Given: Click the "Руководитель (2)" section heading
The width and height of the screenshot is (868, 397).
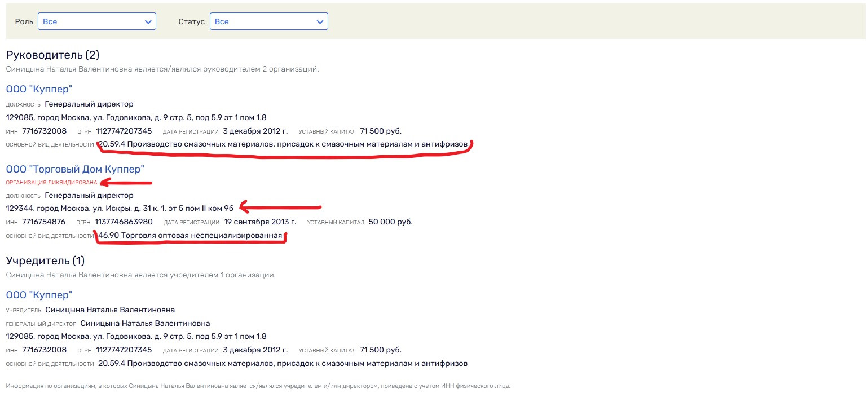Looking at the screenshot, I should click(x=52, y=55).
